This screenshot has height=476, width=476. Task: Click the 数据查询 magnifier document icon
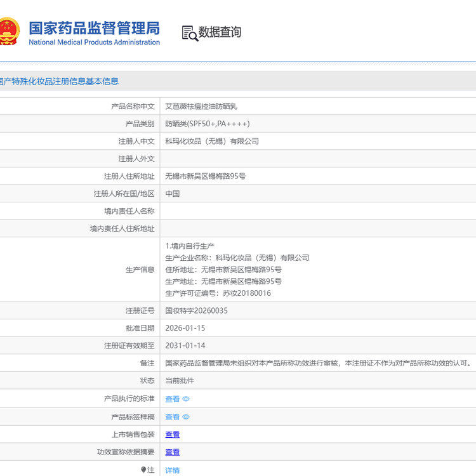[190, 33]
